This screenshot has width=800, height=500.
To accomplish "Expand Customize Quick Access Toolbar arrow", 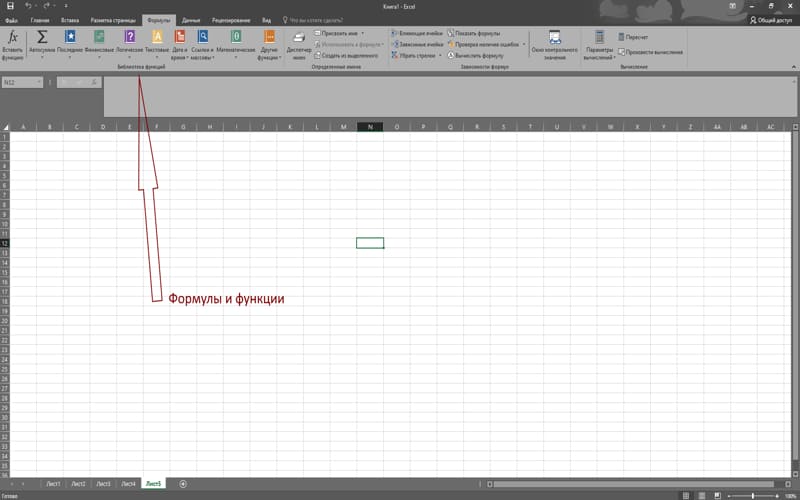I will 66,6.
